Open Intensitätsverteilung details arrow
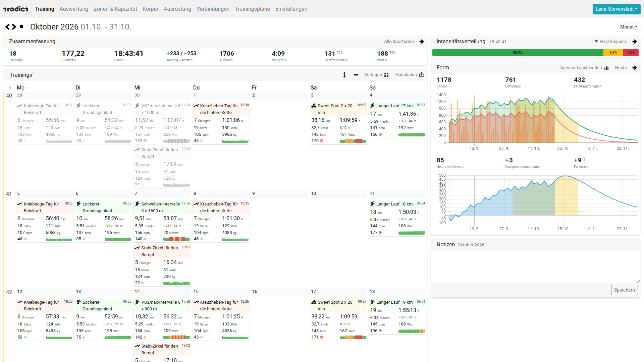The height and width of the screenshot is (362, 644). pyautogui.click(x=635, y=42)
